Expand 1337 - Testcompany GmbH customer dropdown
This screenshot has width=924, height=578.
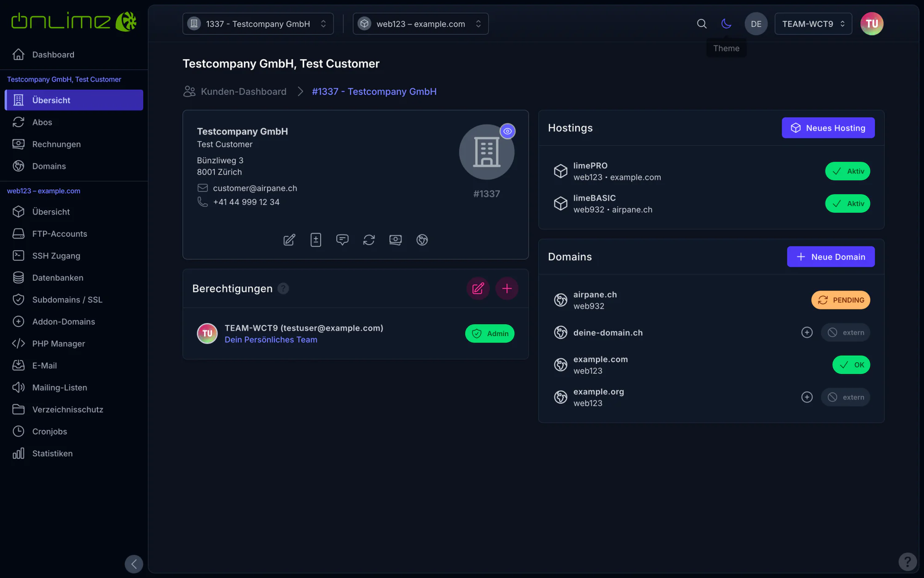click(x=258, y=24)
